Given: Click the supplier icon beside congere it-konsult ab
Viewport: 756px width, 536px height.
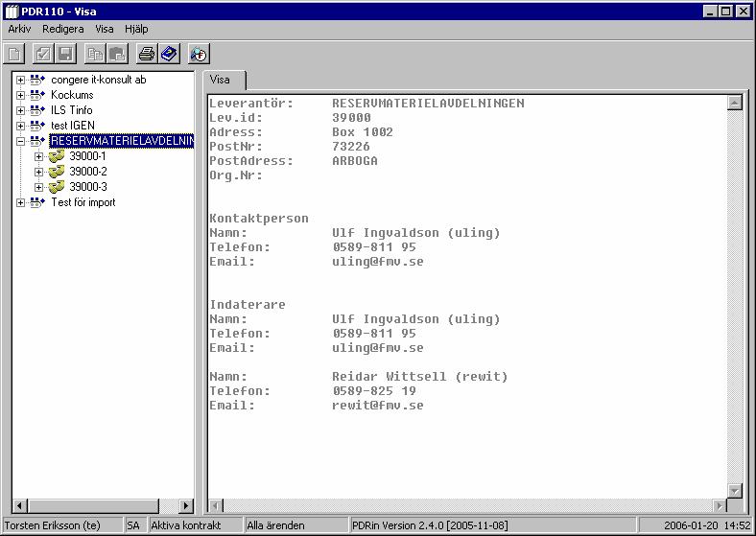Looking at the screenshot, I should tap(37, 80).
